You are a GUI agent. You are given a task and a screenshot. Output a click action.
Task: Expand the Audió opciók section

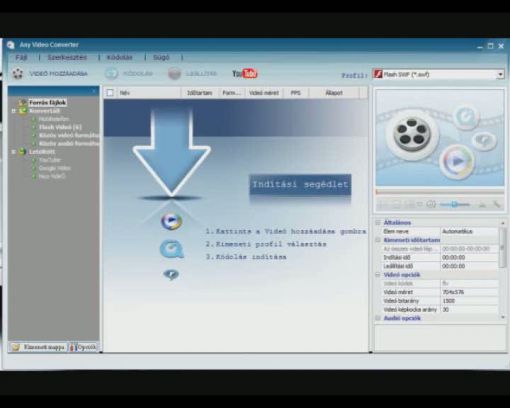click(378, 318)
